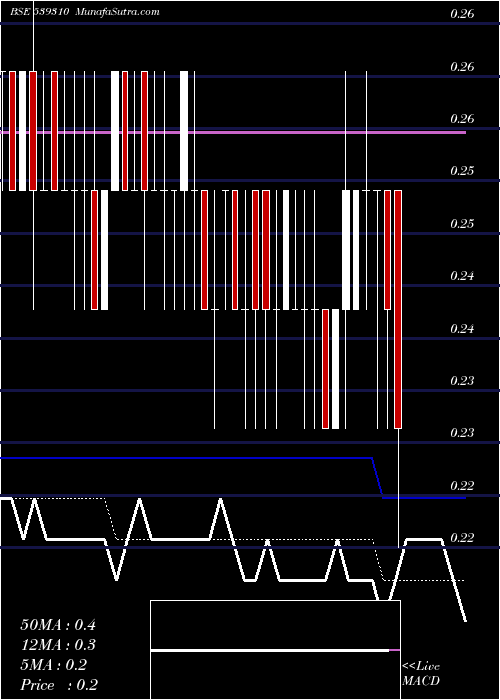
Task: Select the 50MA : 0.4 readout
Action: (x=58, y=625)
